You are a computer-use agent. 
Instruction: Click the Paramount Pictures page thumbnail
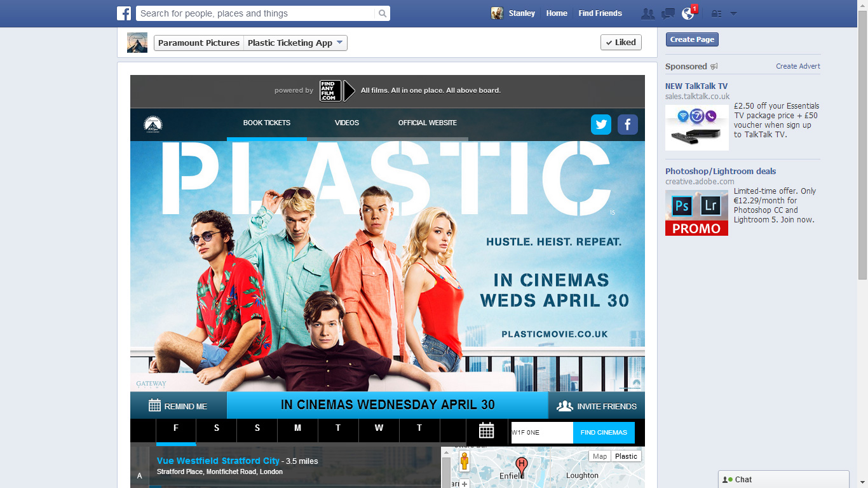click(x=137, y=43)
